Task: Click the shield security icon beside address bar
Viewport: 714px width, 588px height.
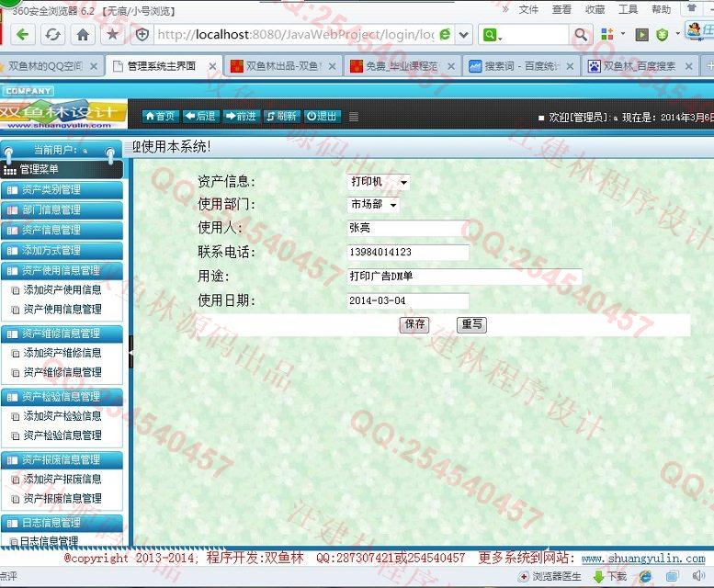Action: click(142, 35)
